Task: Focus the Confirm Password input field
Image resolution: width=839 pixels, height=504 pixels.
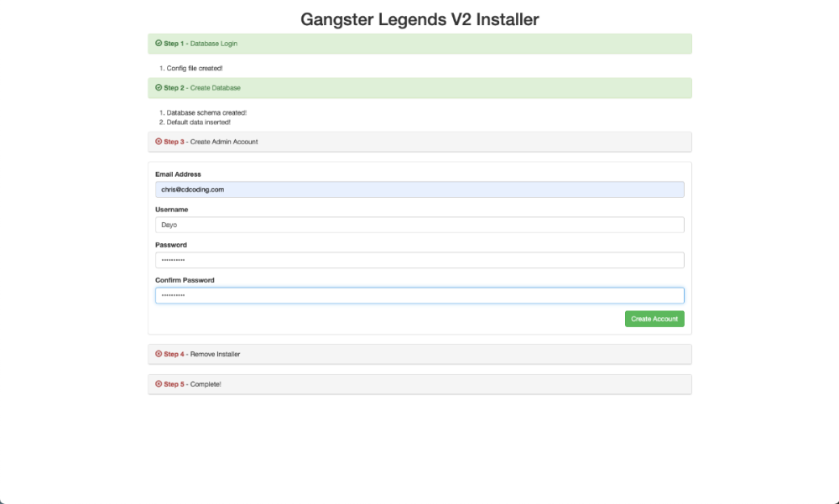Action: 419,295
